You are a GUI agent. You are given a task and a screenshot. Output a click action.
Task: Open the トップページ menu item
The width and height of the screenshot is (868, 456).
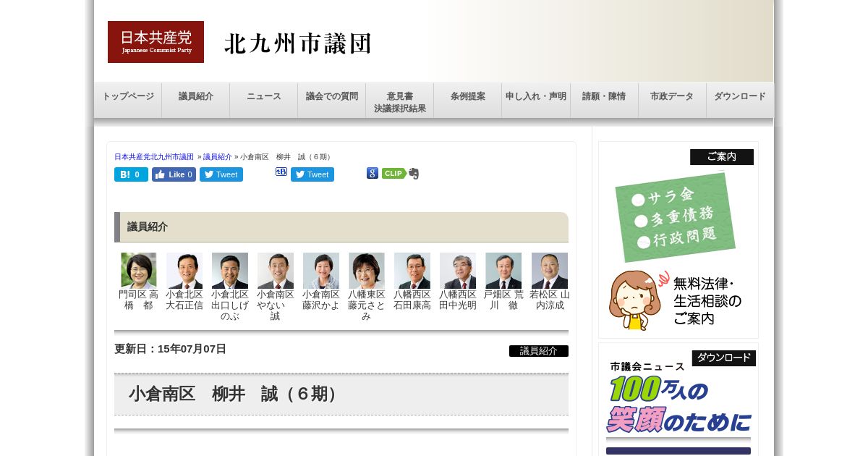click(x=128, y=100)
